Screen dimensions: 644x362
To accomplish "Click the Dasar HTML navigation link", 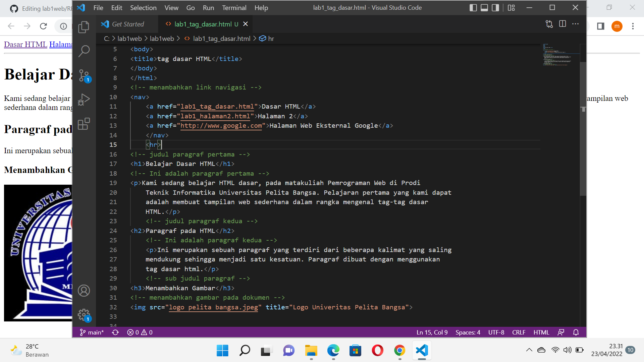I will click(x=25, y=44).
